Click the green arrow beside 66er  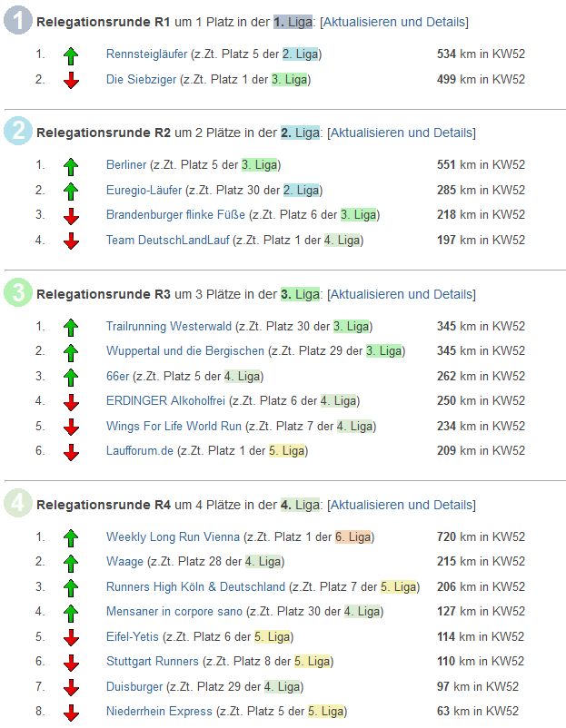71,377
